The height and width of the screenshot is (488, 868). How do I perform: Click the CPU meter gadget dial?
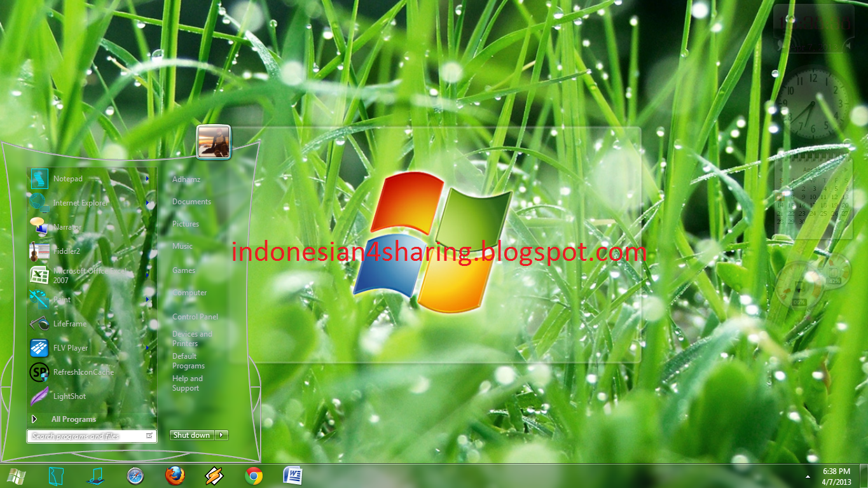point(799,284)
